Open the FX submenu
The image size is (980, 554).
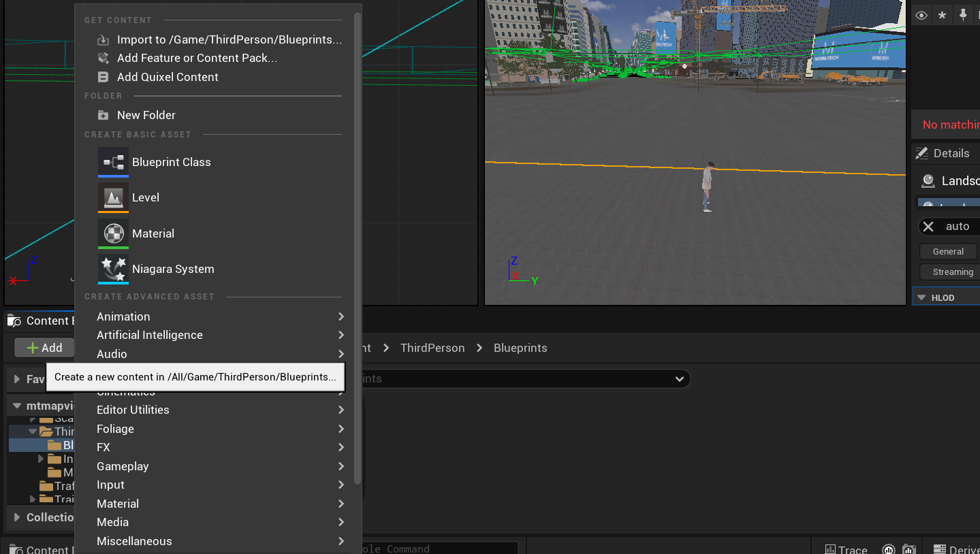coord(219,447)
